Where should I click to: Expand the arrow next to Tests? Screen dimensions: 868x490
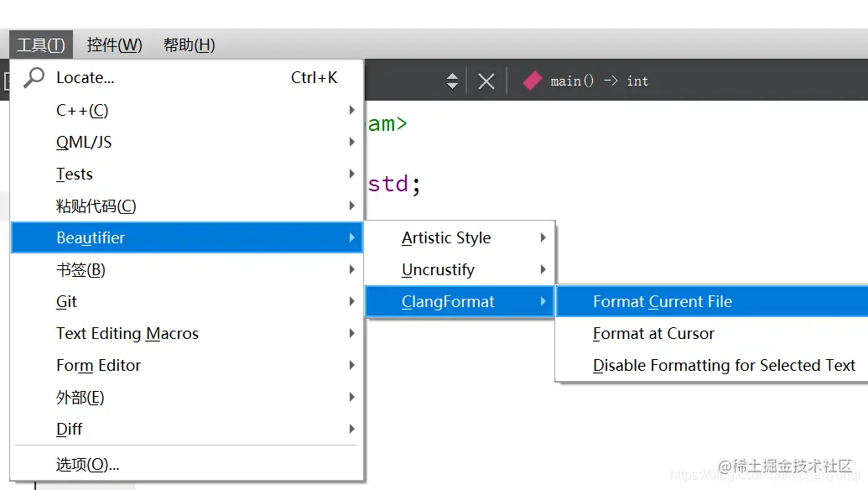(x=351, y=174)
